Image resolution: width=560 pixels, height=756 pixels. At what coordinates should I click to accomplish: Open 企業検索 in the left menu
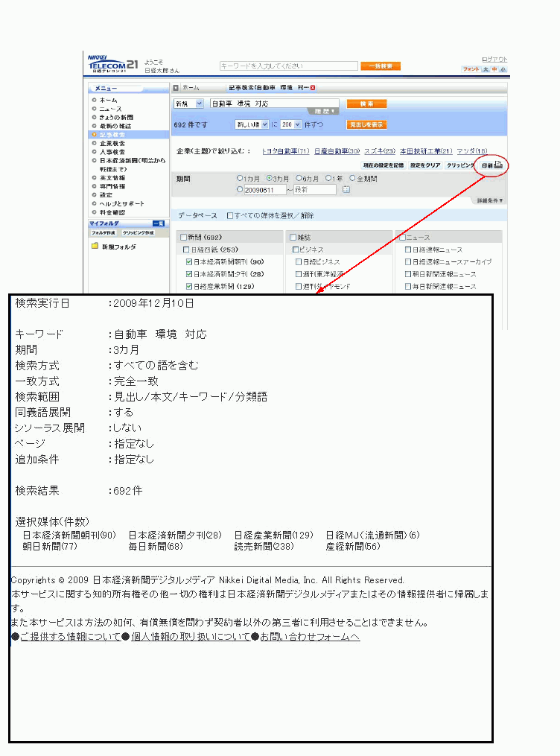[112, 143]
